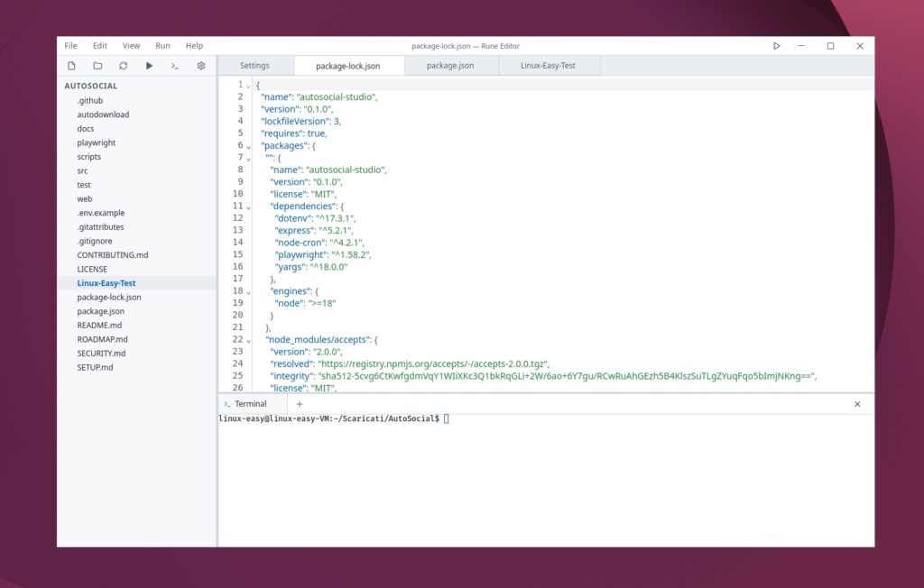The width and height of the screenshot is (924, 588).
Task: Select the Terminal panel tab
Action: [x=251, y=404]
